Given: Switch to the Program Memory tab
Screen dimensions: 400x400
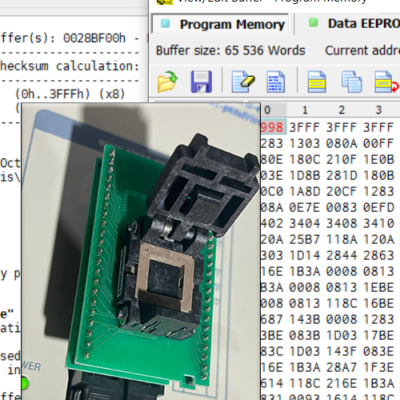Looking at the screenshot, I should (x=221, y=24).
